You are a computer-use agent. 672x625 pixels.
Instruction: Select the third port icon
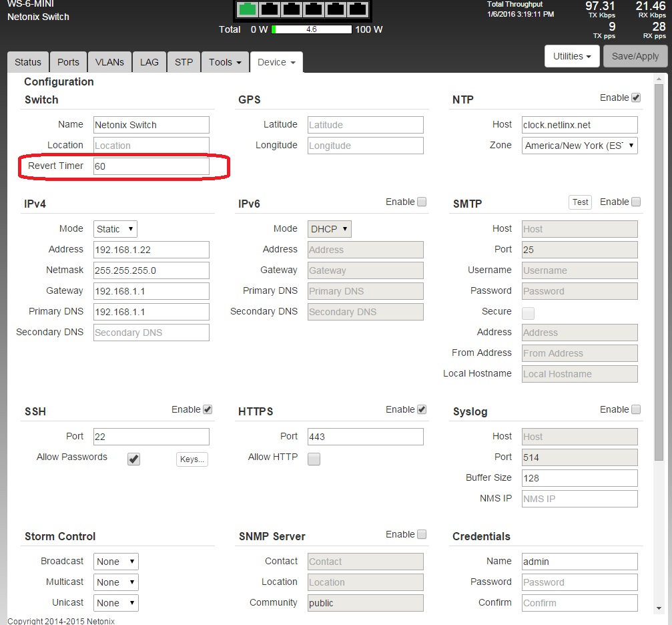pyautogui.click(x=292, y=9)
